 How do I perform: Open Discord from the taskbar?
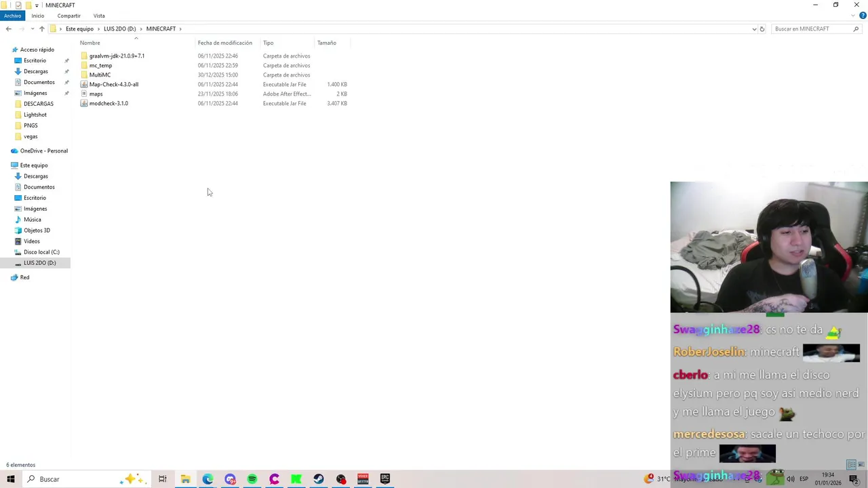(x=230, y=479)
